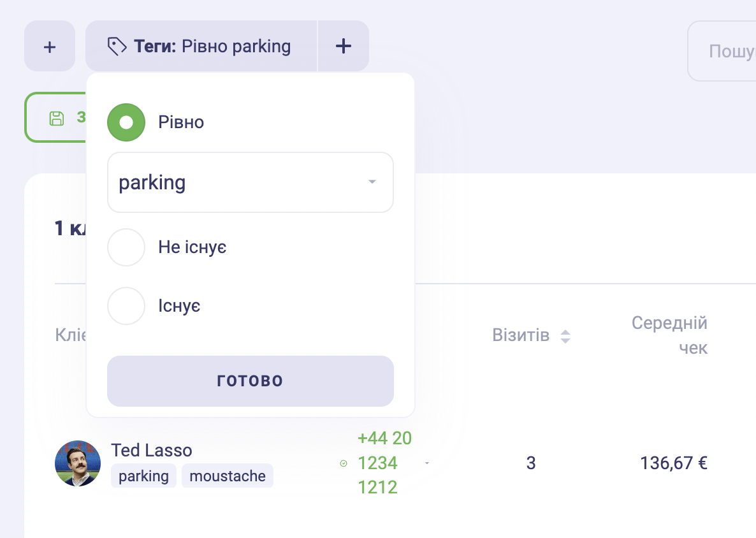Image resolution: width=756 pixels, height=538 pixels.
Task: Add another tag value with the plus after parking
Action: 344,47
